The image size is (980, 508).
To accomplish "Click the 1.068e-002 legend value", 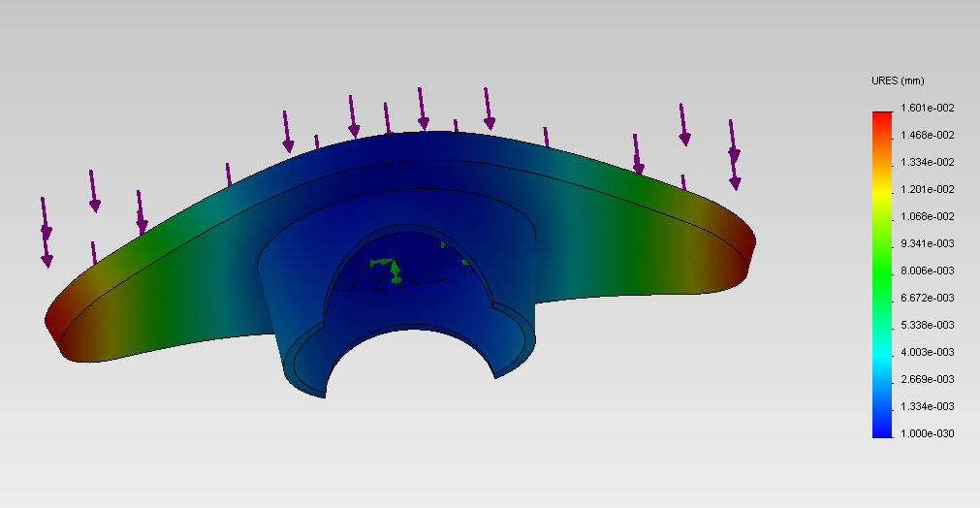I will [928, 216].
